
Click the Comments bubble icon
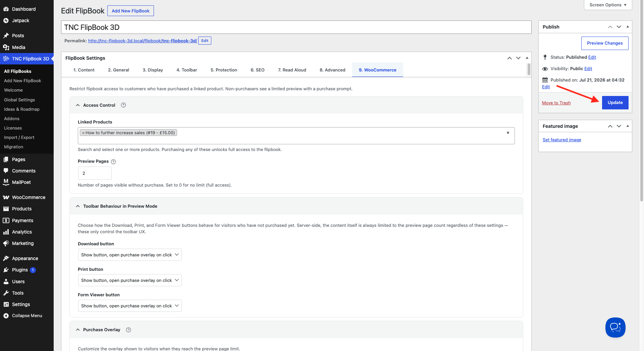[x=6, y=171]
